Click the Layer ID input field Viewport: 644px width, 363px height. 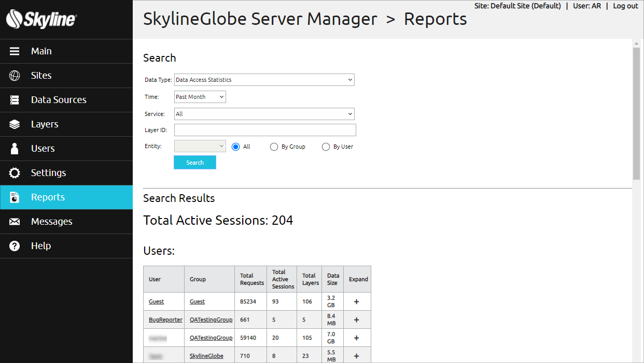tap(265, 130)
